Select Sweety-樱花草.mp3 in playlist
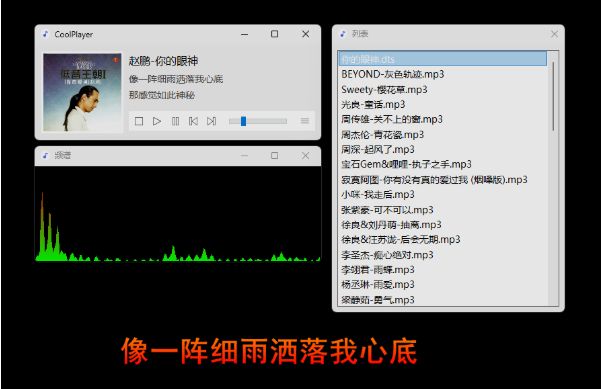Screen dimensions: 602x389 click(443, 89)
